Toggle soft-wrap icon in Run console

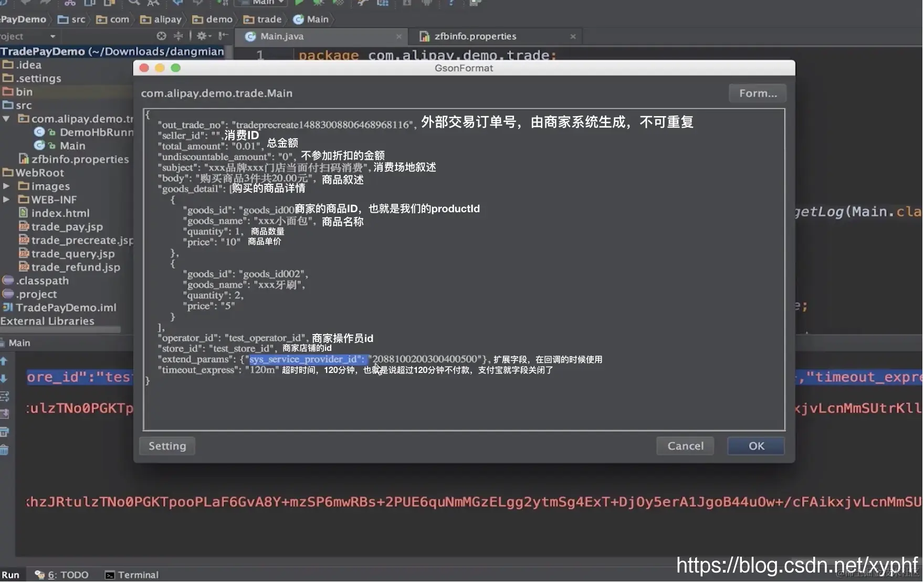click(4, 396)
